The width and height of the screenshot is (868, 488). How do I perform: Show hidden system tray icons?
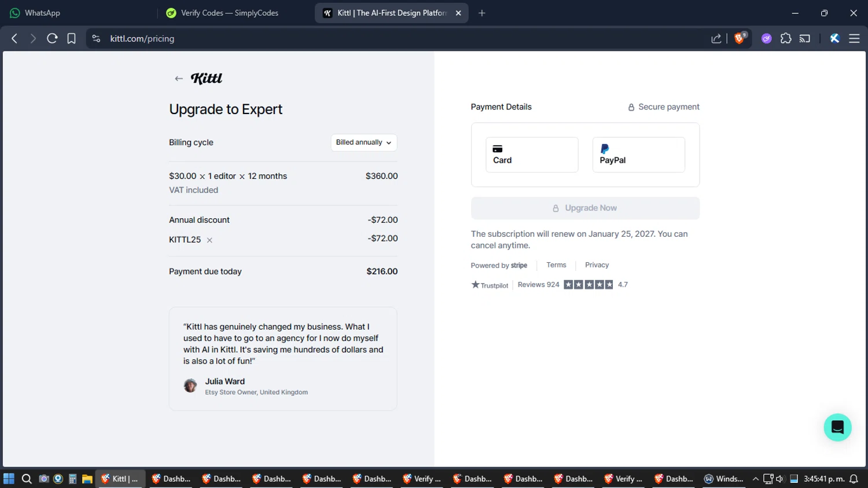pyautogui.click(x=755, y=479)
